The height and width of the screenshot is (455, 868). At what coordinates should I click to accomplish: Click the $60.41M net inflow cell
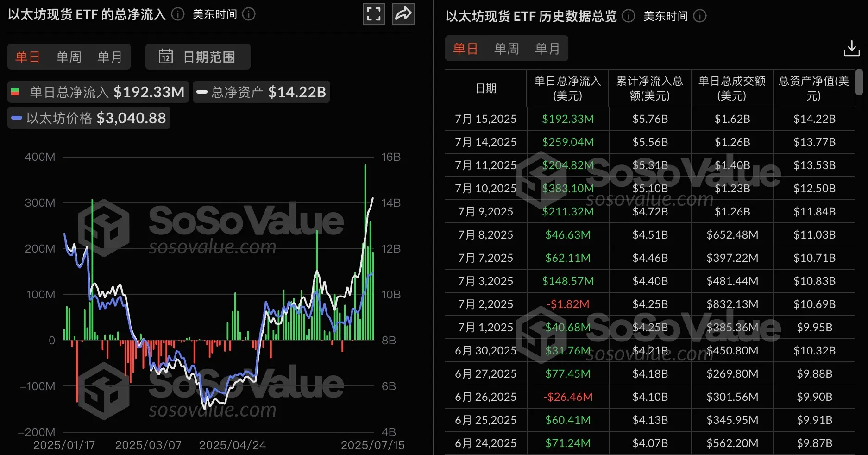[568, 420]
